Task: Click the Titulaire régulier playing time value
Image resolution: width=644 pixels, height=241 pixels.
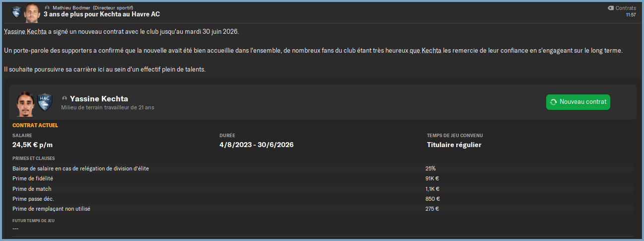Action: click(x=454, y=145)
